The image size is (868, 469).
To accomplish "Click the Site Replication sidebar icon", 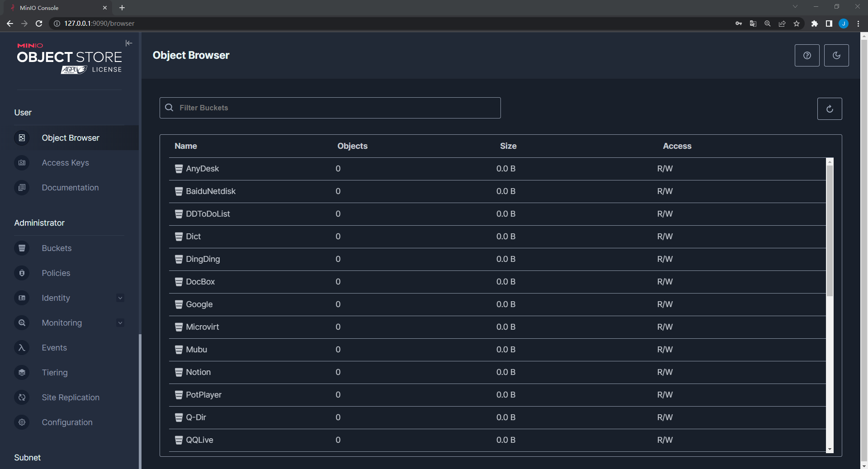I will 22,398.
